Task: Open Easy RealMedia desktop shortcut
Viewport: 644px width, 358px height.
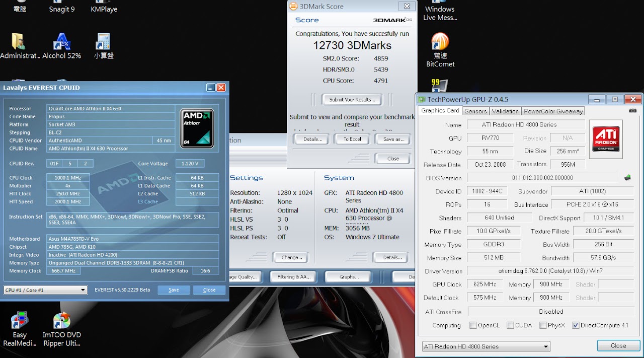Action: click(x=20, y=330)
